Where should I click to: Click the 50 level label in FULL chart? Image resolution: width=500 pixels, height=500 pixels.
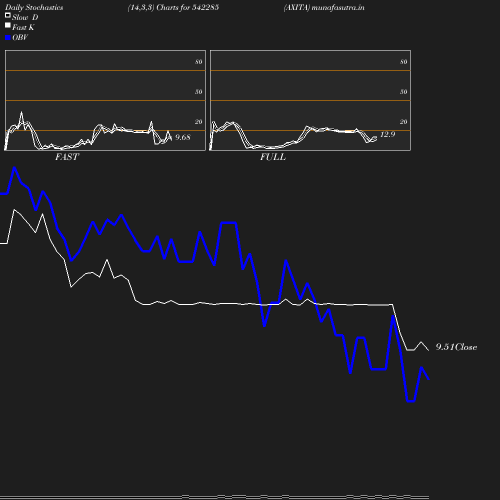coord(404,92)
